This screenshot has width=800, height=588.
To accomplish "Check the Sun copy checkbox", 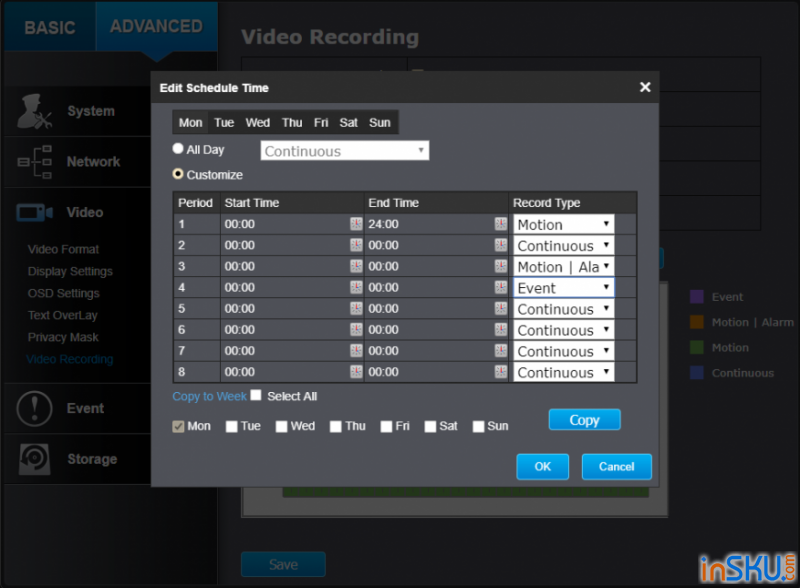I will point(479,426).
